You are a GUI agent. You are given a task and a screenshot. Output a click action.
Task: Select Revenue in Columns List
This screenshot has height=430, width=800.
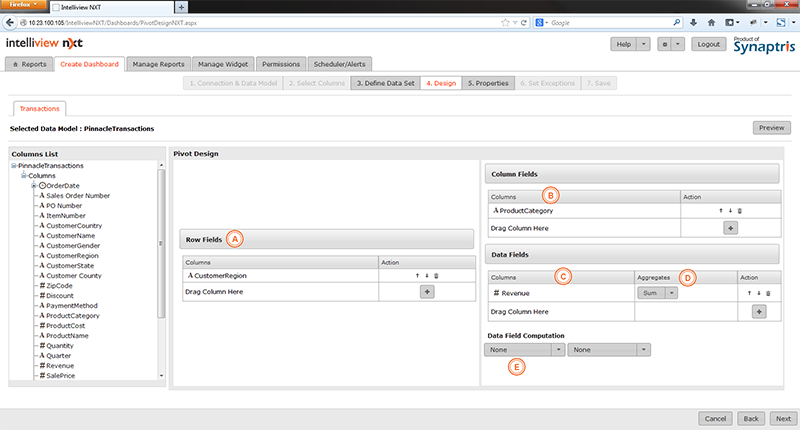pyautogui.click(x=63, y=366)
